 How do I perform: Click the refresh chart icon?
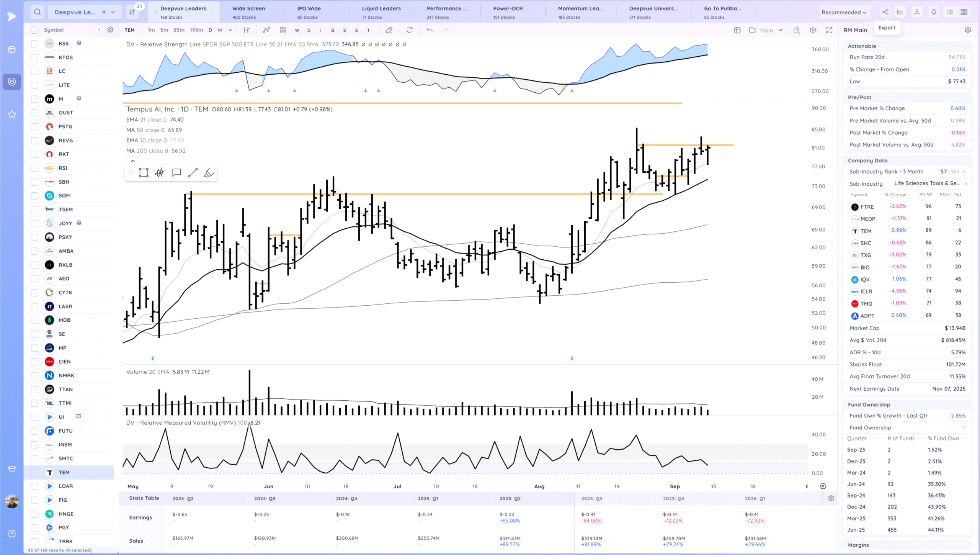tap(409, 30)
